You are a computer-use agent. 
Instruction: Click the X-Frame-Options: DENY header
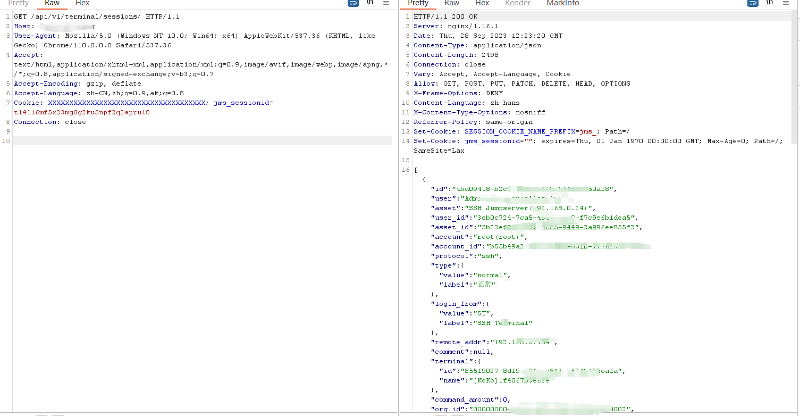click(x=458, y=93)
